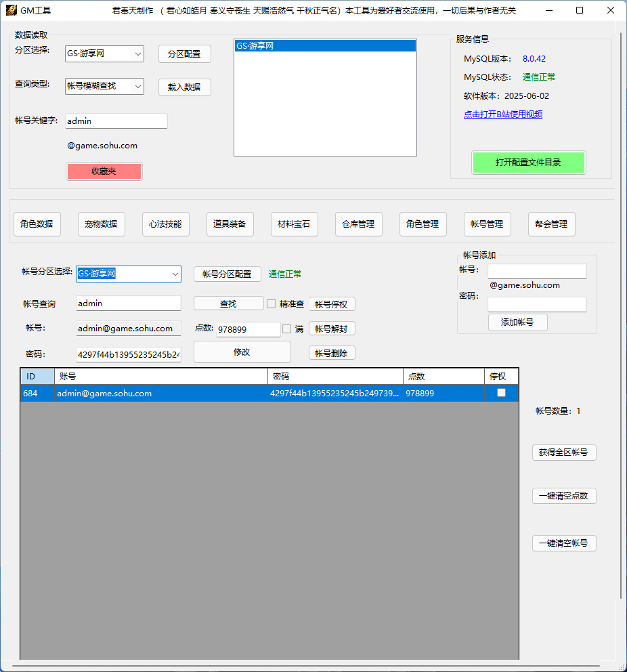Click the 帐号 column header in table

click(160, 377)
